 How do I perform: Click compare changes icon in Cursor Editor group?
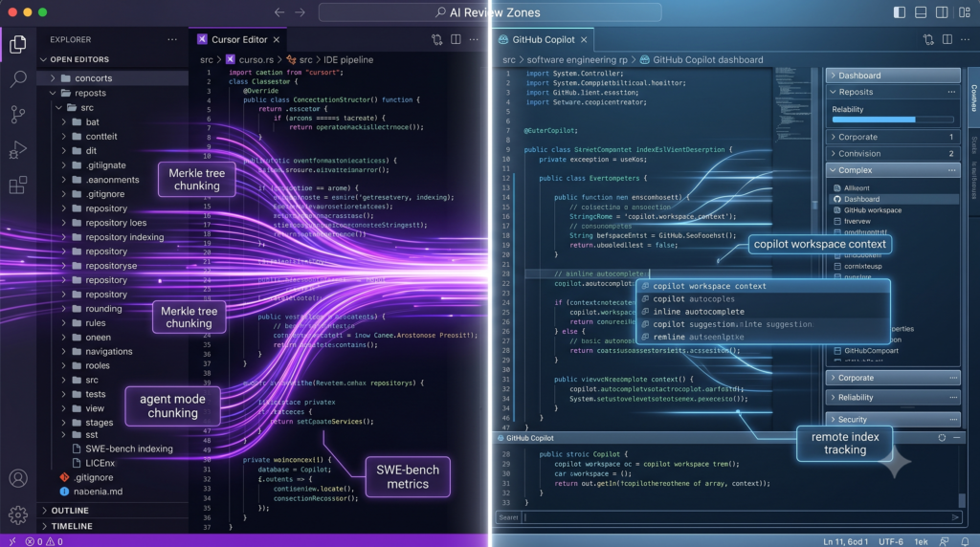click(x=436, y=39)
